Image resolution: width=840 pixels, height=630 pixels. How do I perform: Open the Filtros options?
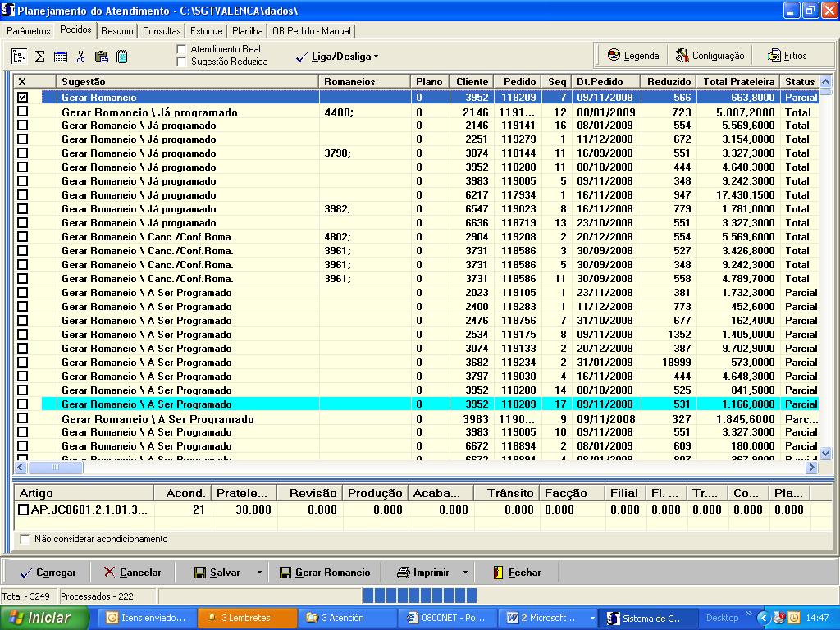coord(787,56)
